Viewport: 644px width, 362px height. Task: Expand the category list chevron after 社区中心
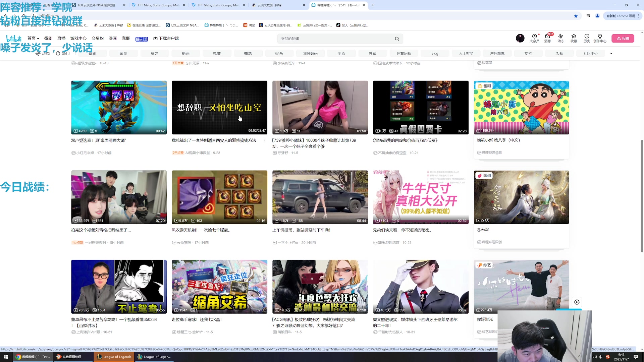pos(611,53)
